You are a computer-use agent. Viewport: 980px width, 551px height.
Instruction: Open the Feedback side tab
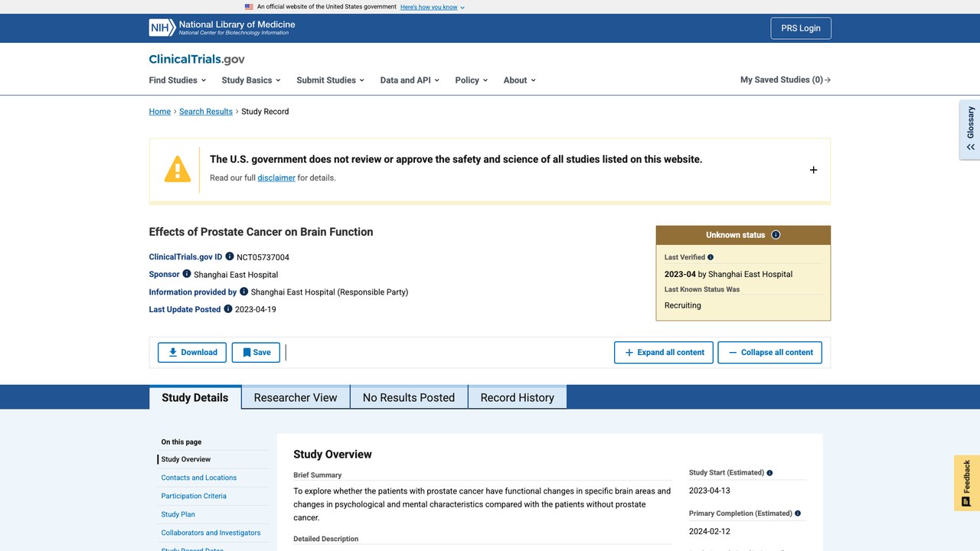967,483
